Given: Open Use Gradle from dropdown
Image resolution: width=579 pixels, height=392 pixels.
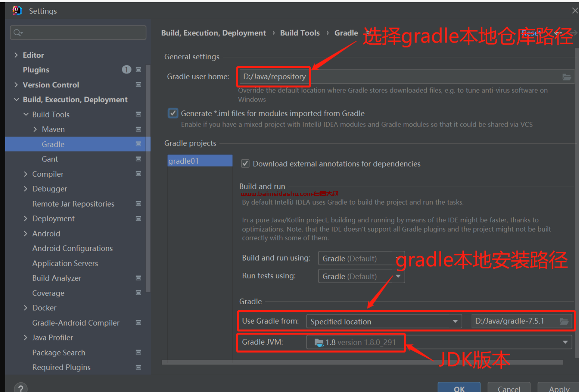Looking at the screenshot, I should coord(384,321).
